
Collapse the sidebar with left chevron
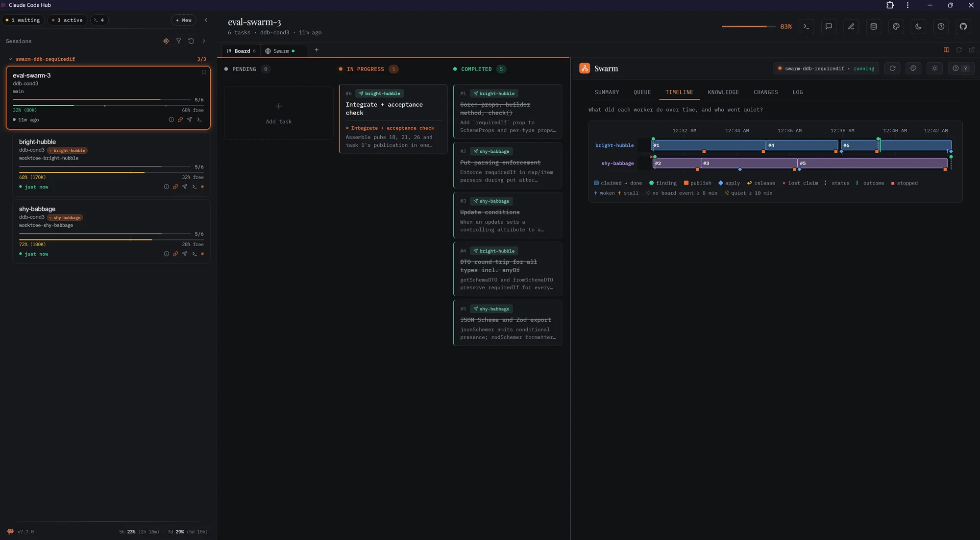(206, 20)
